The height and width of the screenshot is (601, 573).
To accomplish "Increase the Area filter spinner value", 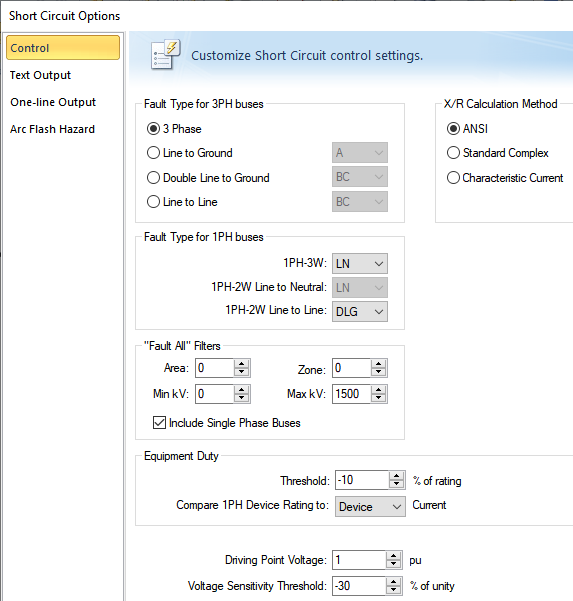I will pyautogui.click(x=241, y=363).
